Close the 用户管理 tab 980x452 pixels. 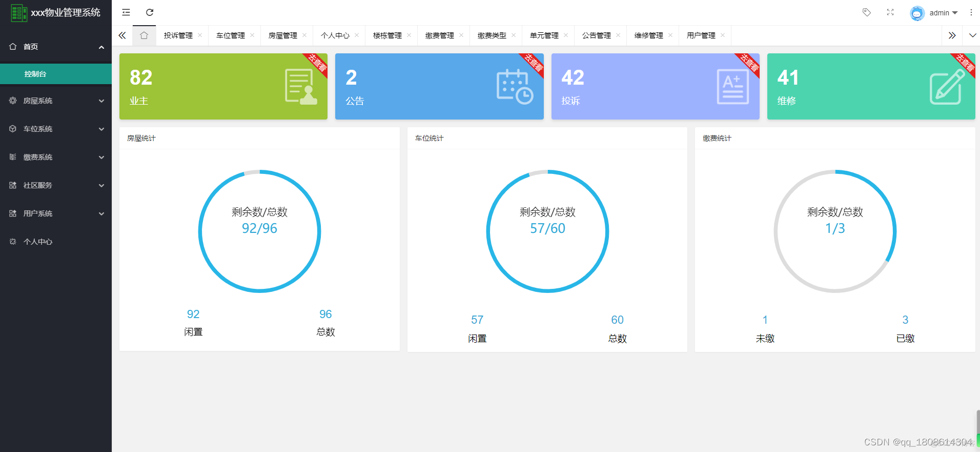click(723, 35)
